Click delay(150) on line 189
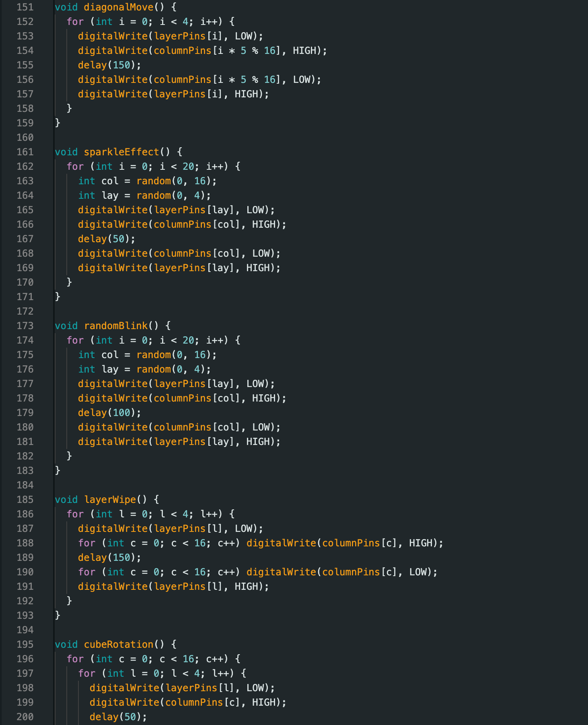Viewport: 588px width, 725px height. click(x=107, y=558)
